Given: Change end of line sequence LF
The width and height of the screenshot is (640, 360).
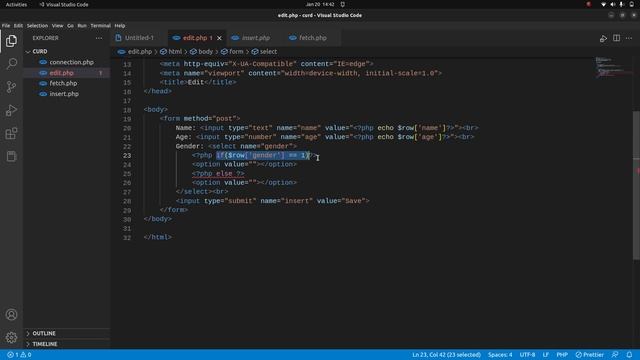Looking at the screenshot, I should [x=546, y=355].
